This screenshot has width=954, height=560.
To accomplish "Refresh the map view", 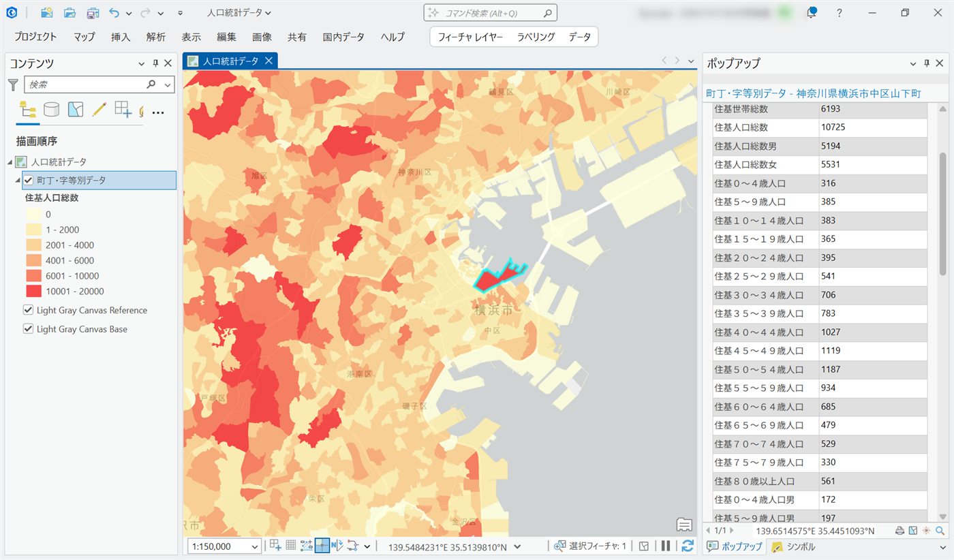I will [x=688, y=546].
